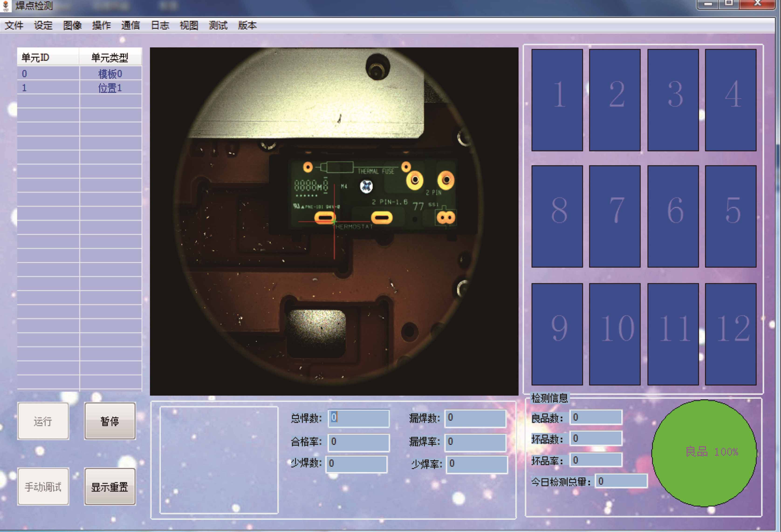Viewport: 781px width, 532px height.
Task: Open the 图像 menu
Action: click(x=72, y=26)
